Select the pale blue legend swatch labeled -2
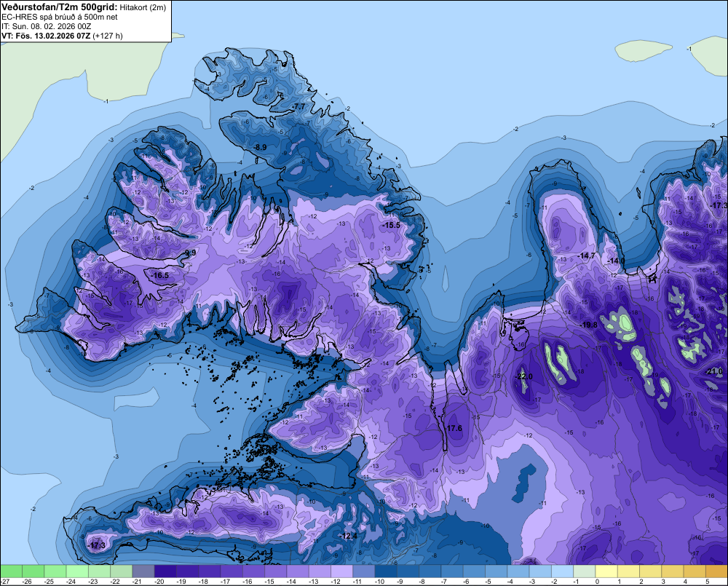The image size is (728, 586). (x=562, y=571)
